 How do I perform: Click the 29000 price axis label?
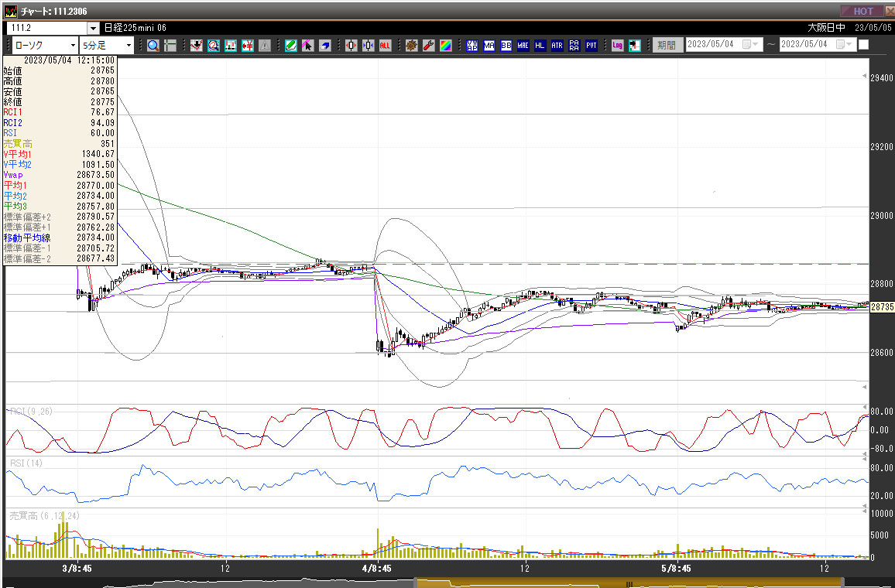882,215
